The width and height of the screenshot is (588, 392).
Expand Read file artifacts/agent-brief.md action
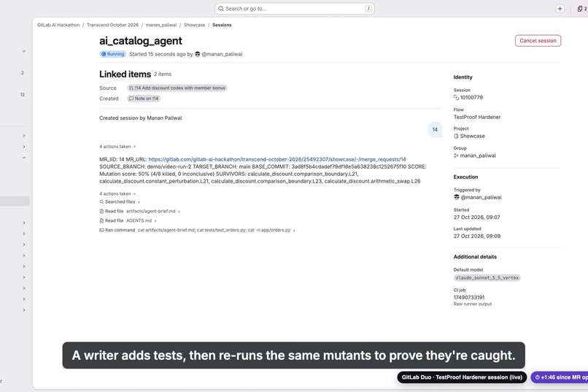pyautogui.click(x=139, y=211)
